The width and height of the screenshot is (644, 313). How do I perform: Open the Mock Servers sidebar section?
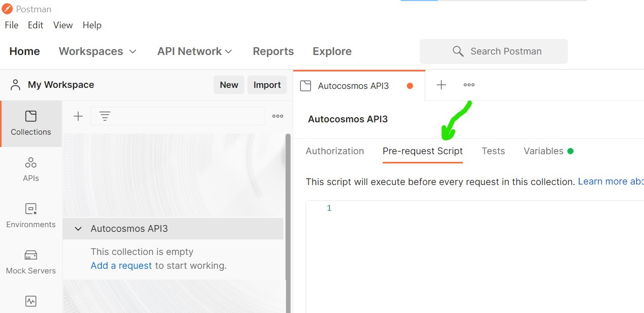[31, 262]
